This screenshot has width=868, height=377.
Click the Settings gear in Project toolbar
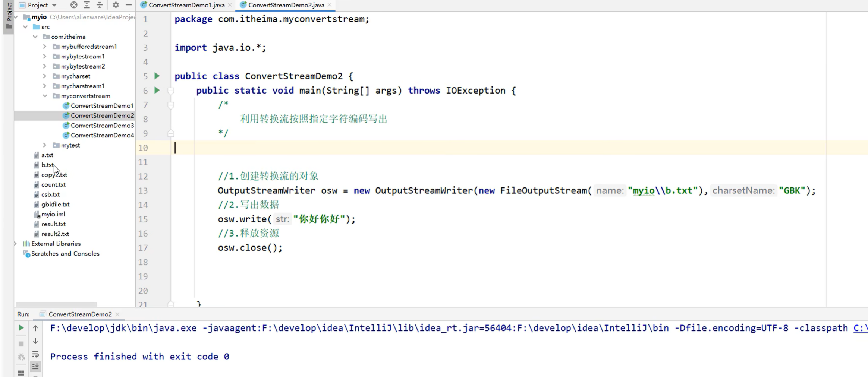pyautogui.click(x=116, y=5)
